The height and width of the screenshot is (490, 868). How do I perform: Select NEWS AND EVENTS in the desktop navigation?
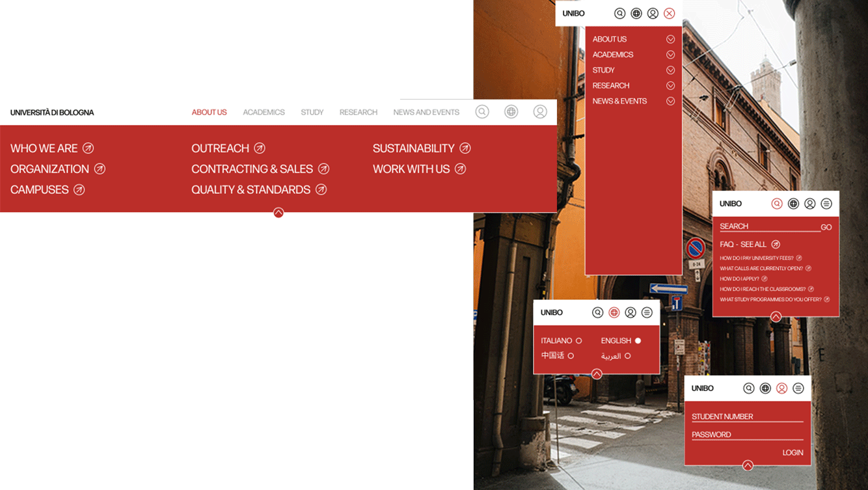pyautogui.click(x=426, y=113)
